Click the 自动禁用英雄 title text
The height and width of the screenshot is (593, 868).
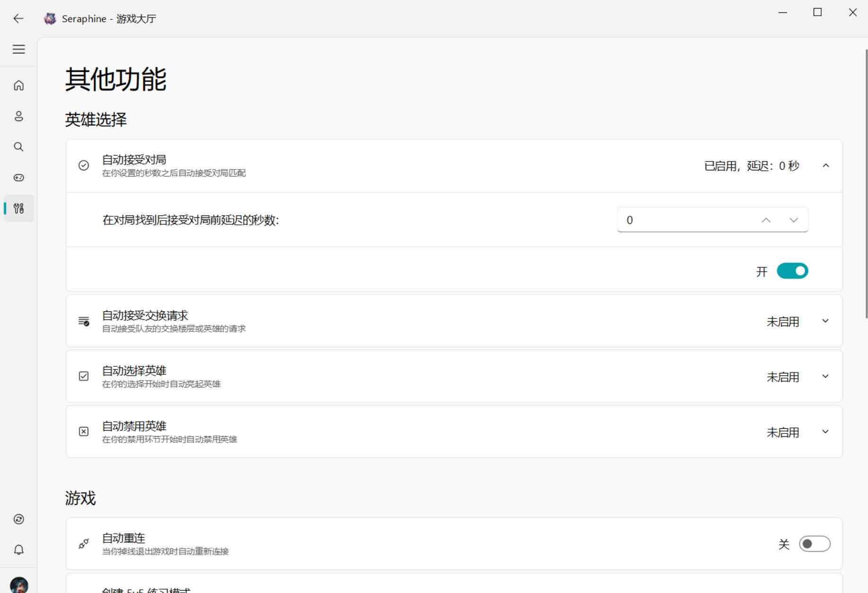(x=134, y=426)
